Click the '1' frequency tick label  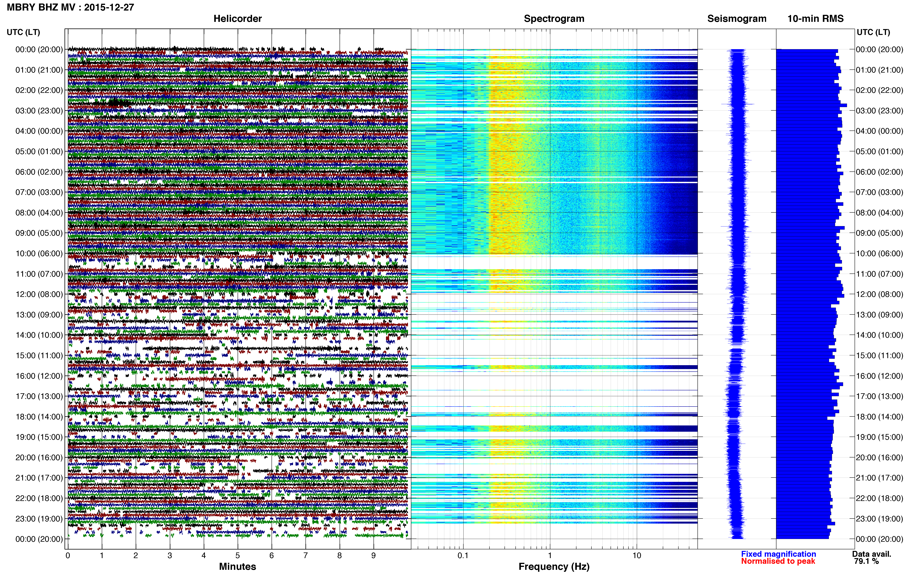(x=550, y=556)
